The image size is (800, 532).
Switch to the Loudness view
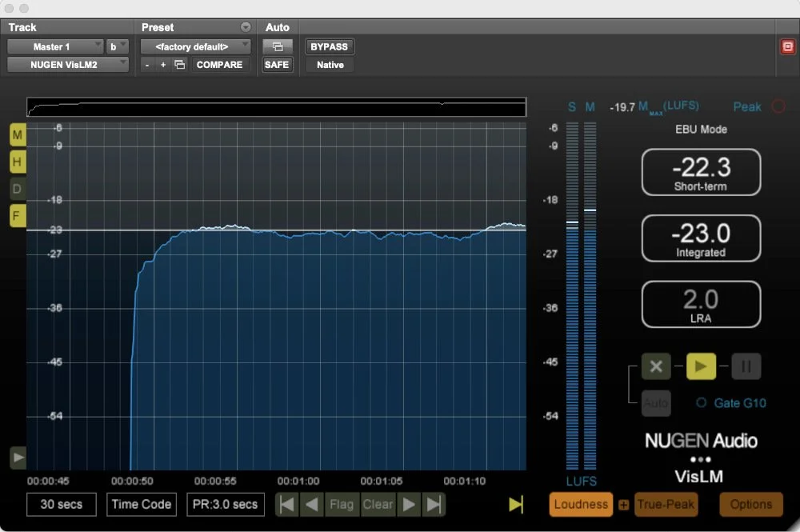click(x=581, y=505)
